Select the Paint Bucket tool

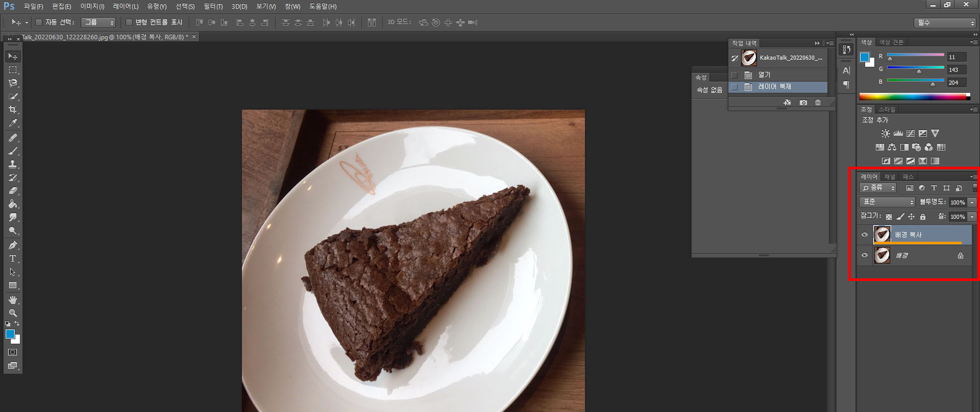click(13, 204)
